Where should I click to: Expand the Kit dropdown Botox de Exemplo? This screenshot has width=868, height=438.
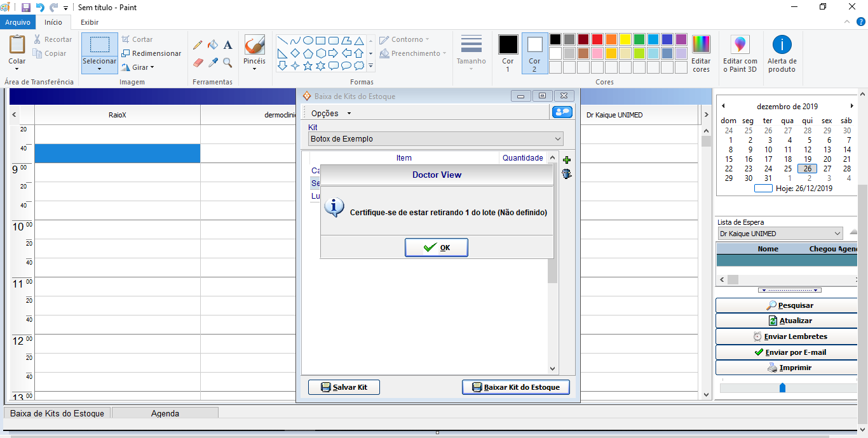[x=557, y=139]
